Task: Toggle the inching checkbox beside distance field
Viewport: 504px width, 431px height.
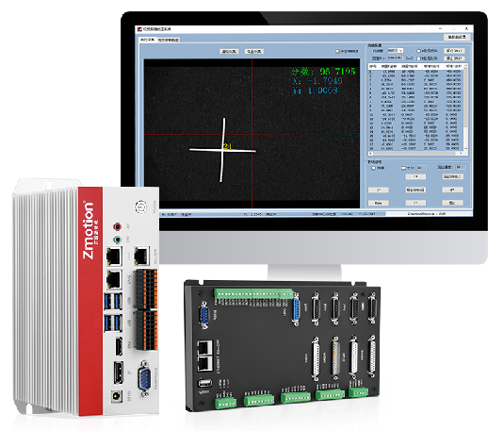Action: tap(403, 168)
